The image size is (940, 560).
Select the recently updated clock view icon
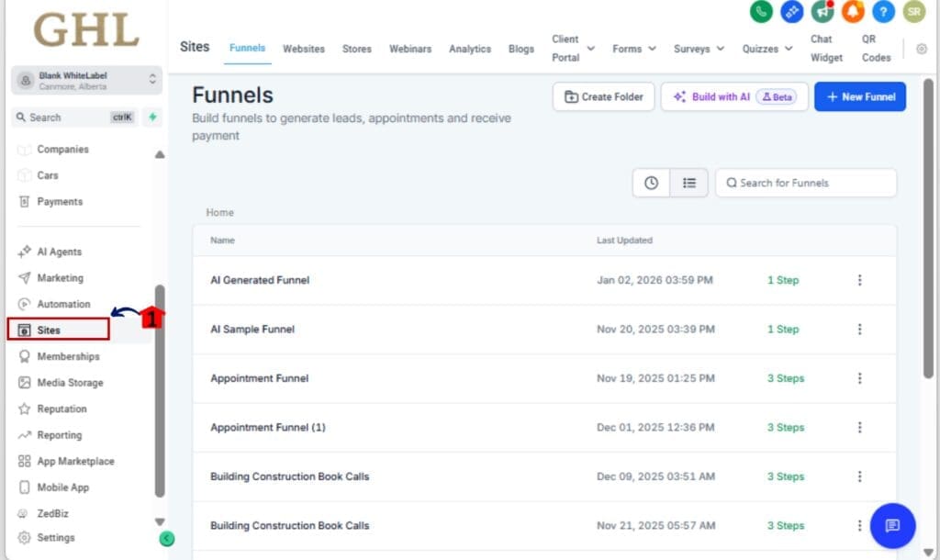(x=651, y=183)
